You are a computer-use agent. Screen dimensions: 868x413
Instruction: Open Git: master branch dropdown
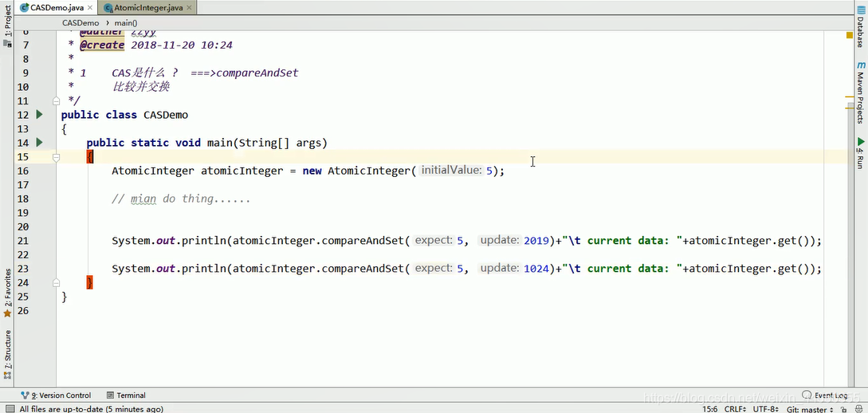(x=811, y=409)
